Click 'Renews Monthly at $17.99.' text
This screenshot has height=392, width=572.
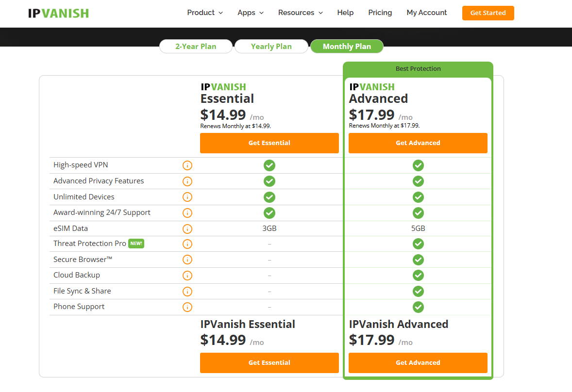384,126
